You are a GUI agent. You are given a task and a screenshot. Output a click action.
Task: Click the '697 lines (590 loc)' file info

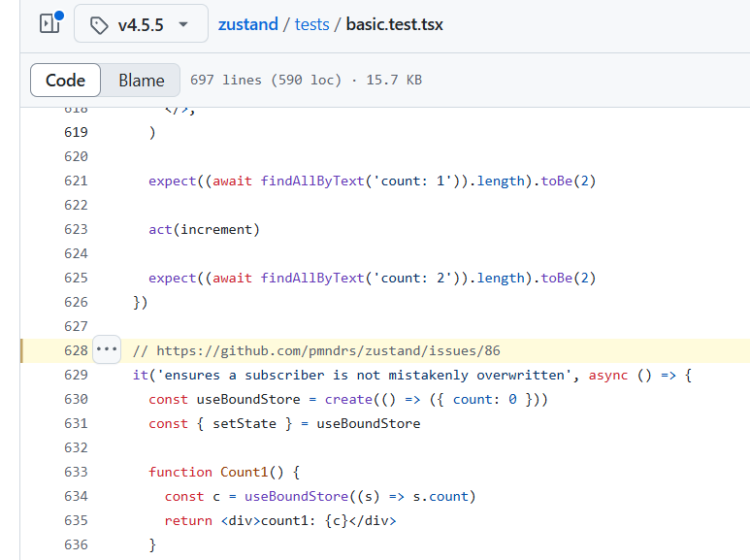click(266, 80)
